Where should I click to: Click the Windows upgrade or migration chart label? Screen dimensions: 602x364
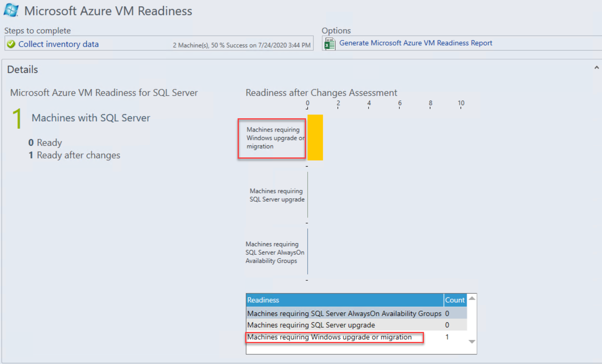(275, 138)
